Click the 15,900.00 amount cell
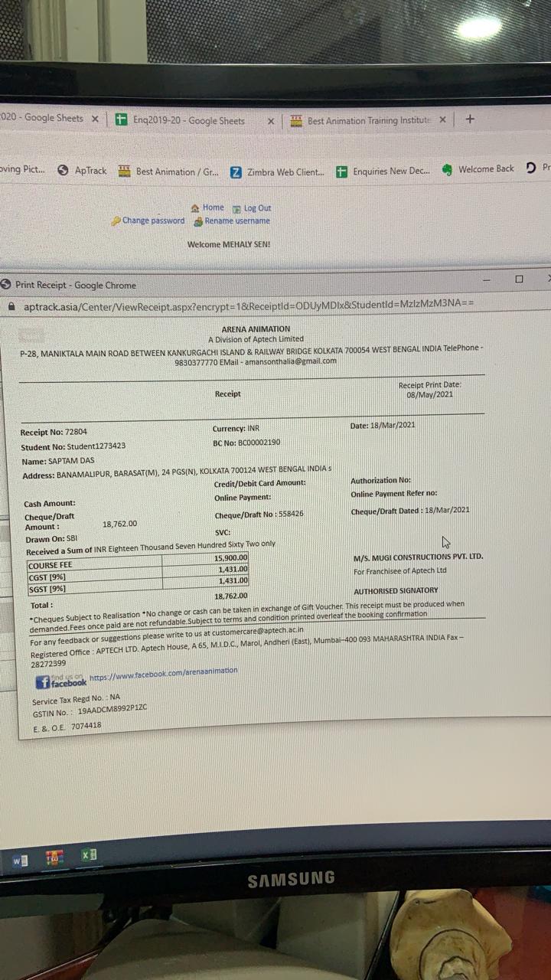The height and width of the screenshot is (980, 551). [205, 558]
